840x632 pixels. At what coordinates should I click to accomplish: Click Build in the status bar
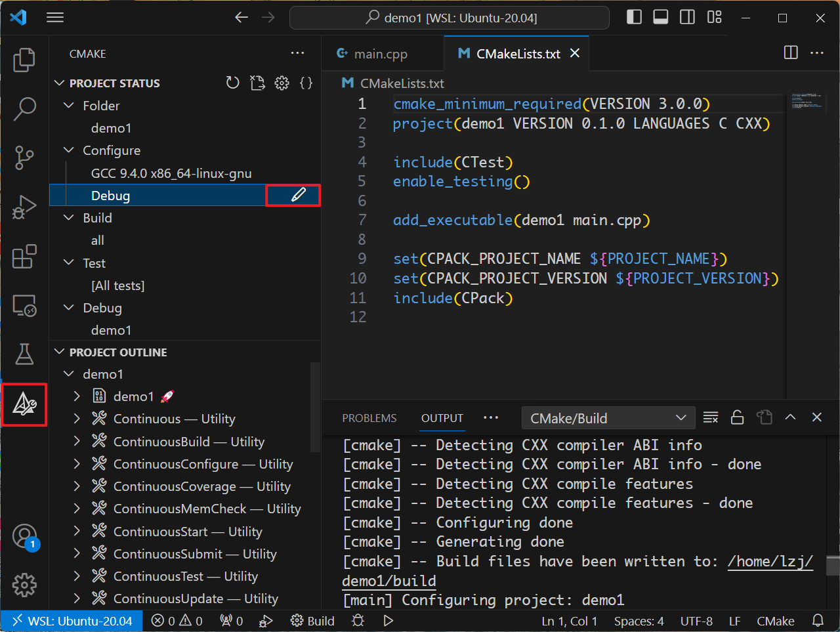(x=312, y=620)
